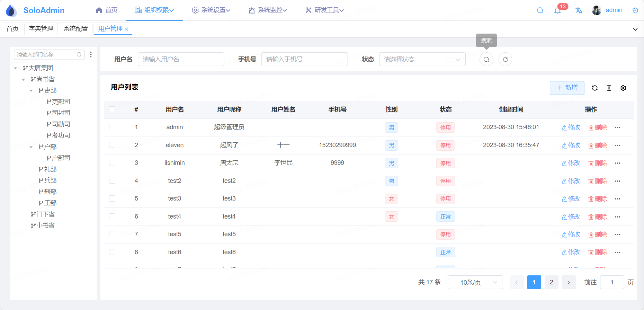Open more actions for admin row

[617, 127]
